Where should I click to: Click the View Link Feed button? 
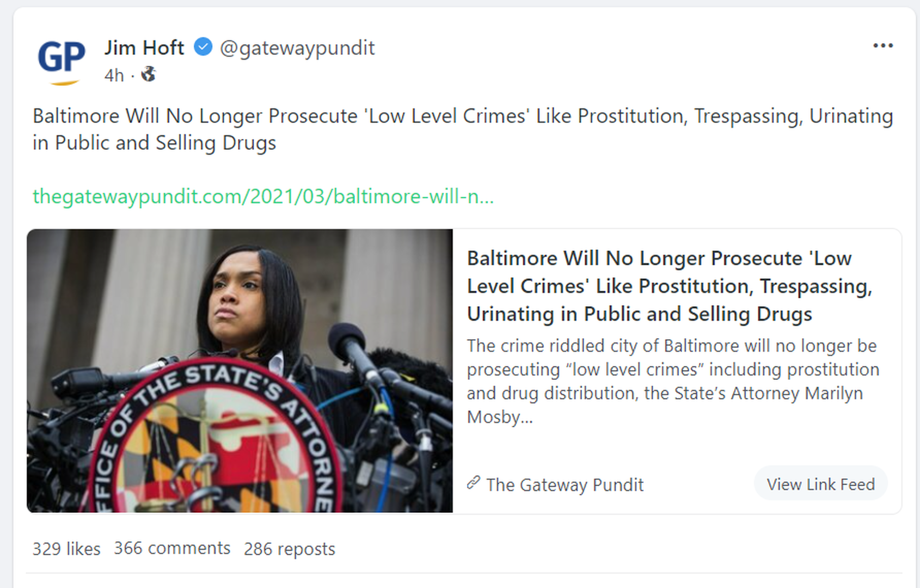tap(820, 484)
